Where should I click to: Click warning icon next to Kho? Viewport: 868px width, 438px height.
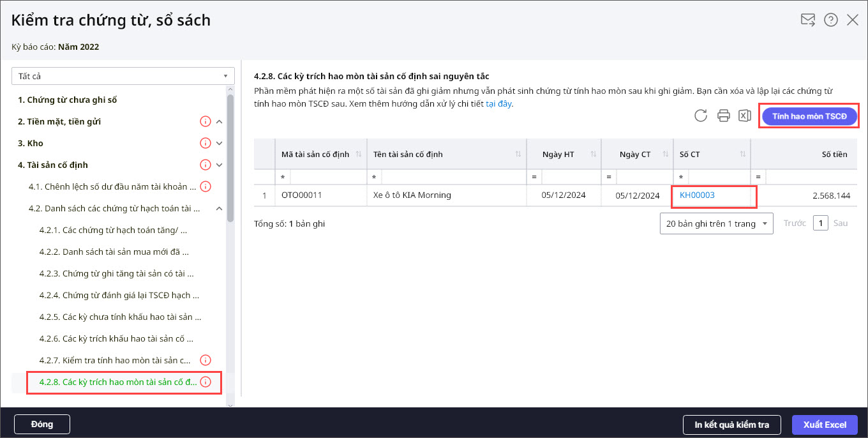click(205, 143)
